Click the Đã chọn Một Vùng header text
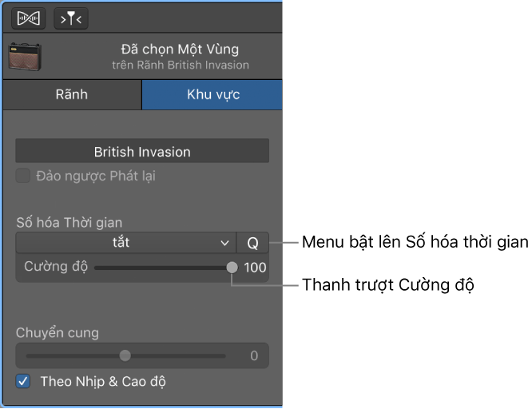Image resolution: width=532 pixels, height=409 pixels. [x=180, y=50]
